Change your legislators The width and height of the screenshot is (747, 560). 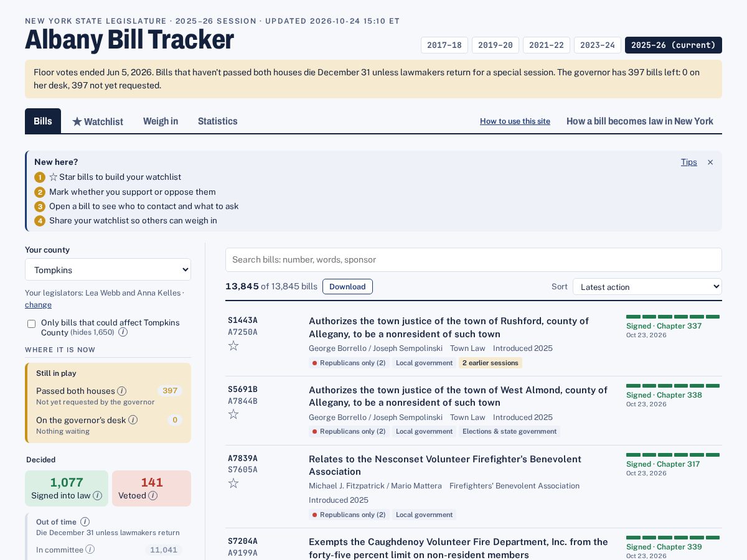coord(38,305)
